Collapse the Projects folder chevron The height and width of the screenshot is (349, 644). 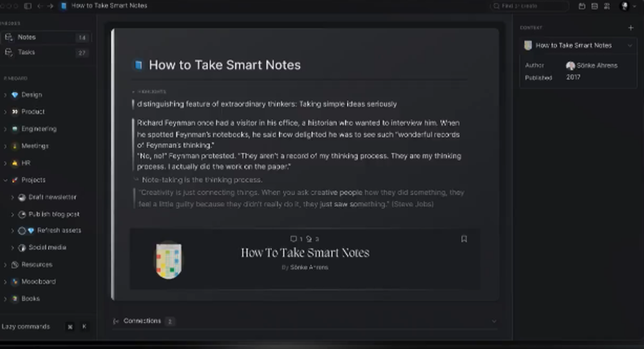tap(5, 180)
